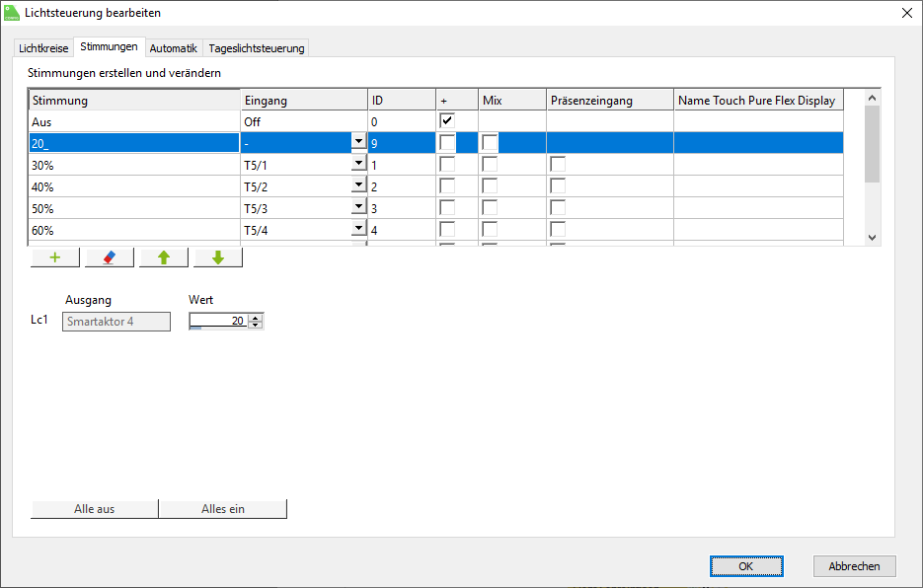Viewport: 923px width, 588px height.
Task: Confirm the dialog with OK
Action: point(745,566)
